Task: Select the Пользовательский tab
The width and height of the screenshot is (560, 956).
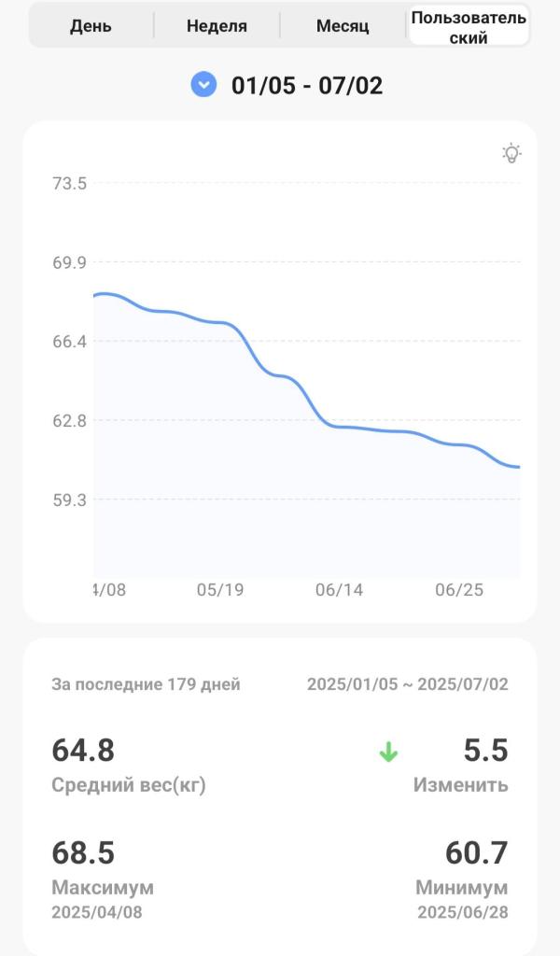Action: pyautogui.click(x=469, y=27)
